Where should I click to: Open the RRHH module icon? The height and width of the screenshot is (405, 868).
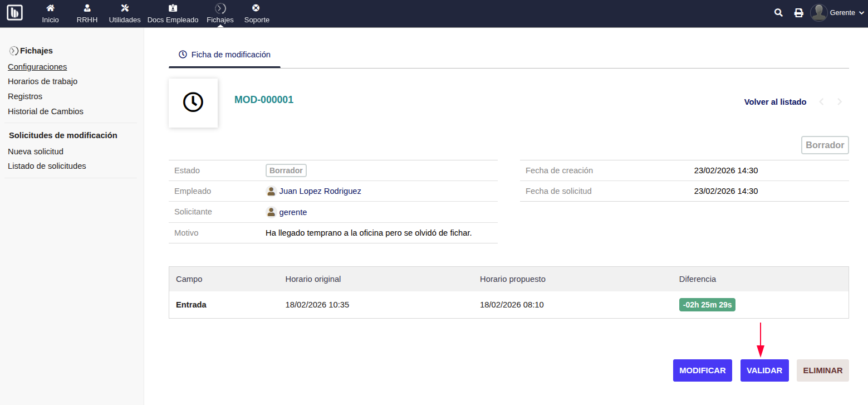click(87, 8)
